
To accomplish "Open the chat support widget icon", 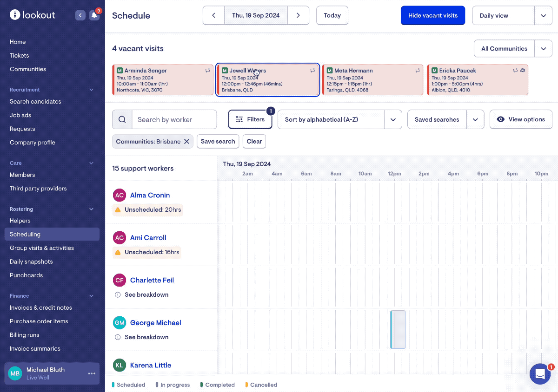I will click(540, 374).
